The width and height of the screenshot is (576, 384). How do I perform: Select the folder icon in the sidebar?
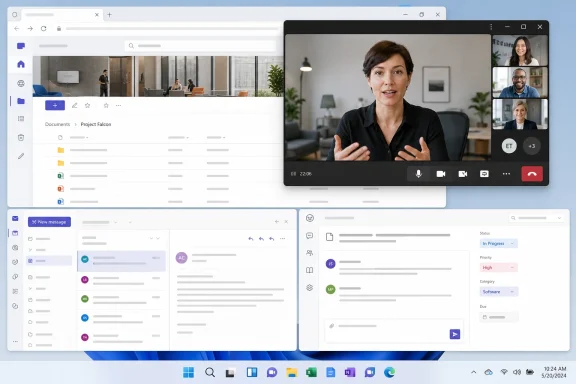click(x=21, y=101)
